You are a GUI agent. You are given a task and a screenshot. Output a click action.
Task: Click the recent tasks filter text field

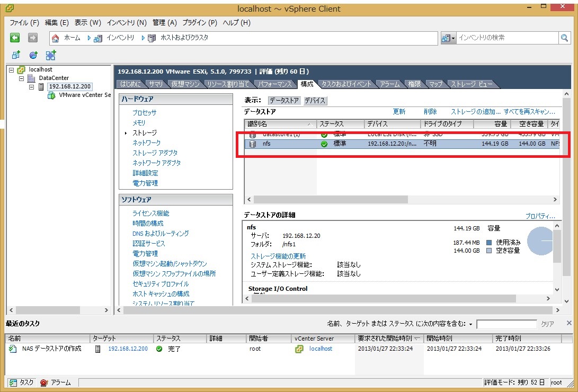coord(506,324)
